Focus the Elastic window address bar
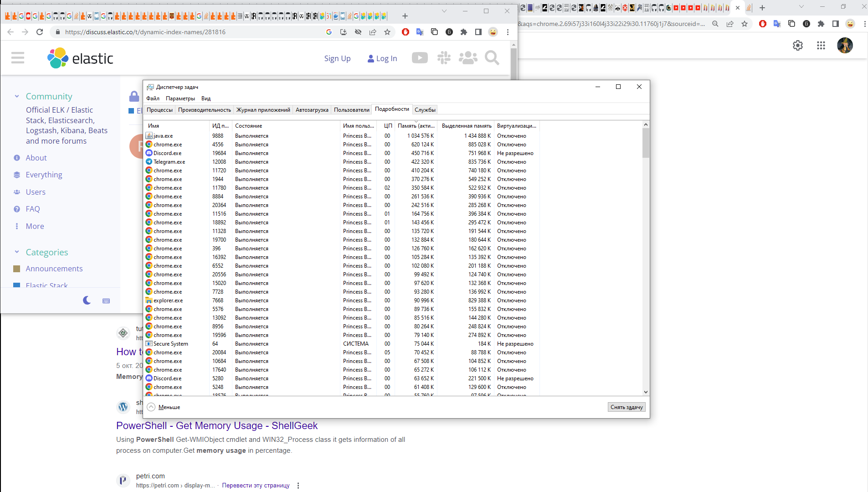 point(191,32)
